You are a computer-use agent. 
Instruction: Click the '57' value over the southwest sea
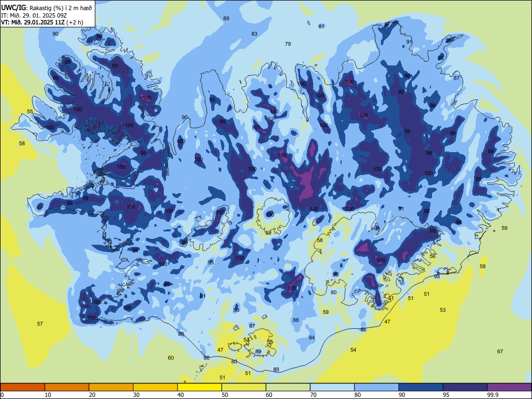[40, 323]
